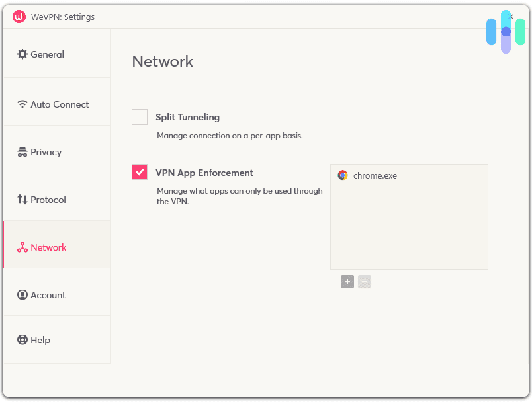
Task: Open the General settings gear icon
Action: tap(22, 54)
